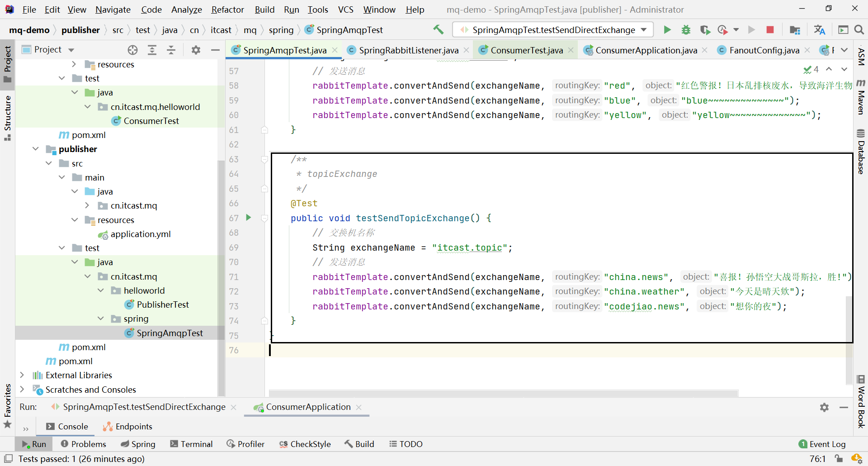Open the run configuration dropdown

[552, 30]
